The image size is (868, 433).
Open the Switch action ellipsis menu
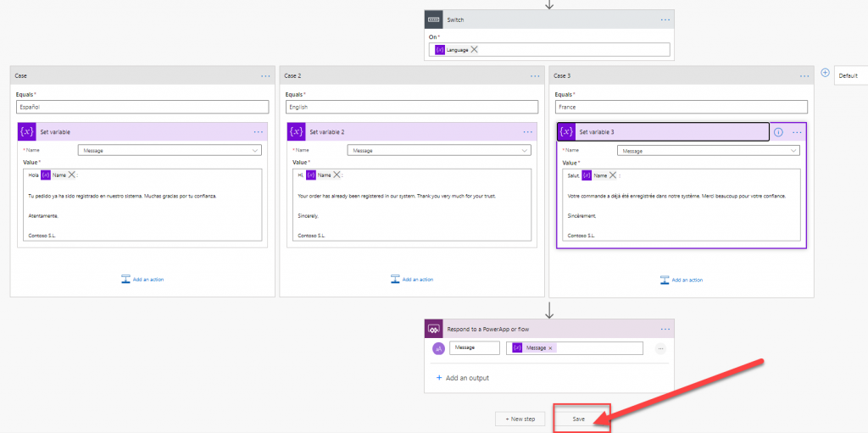[x=665, y=19]
